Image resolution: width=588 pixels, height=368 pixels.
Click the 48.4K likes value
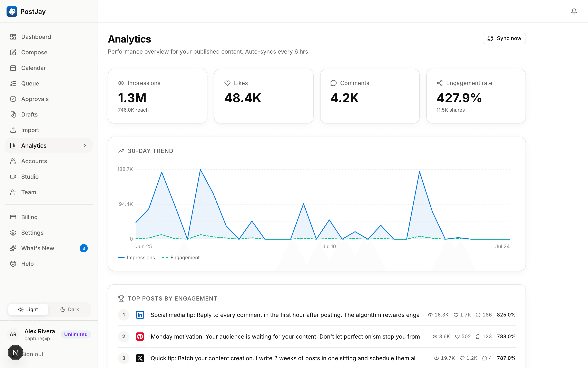tap(243, 98)
